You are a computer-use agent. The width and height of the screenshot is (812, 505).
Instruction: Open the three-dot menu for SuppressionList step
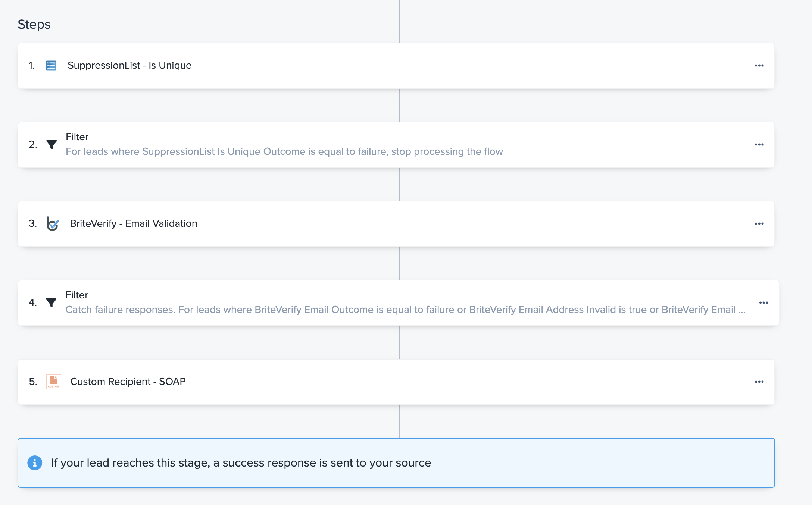759,66
